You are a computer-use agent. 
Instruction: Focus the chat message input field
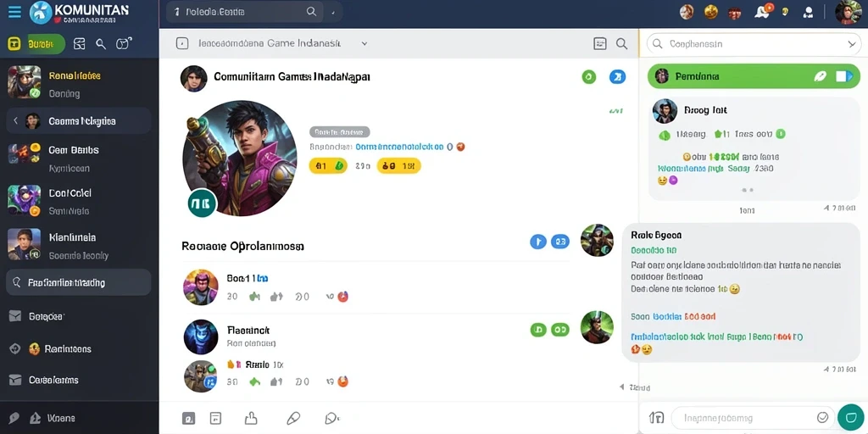pyautogui.click(x=751, y=418)
